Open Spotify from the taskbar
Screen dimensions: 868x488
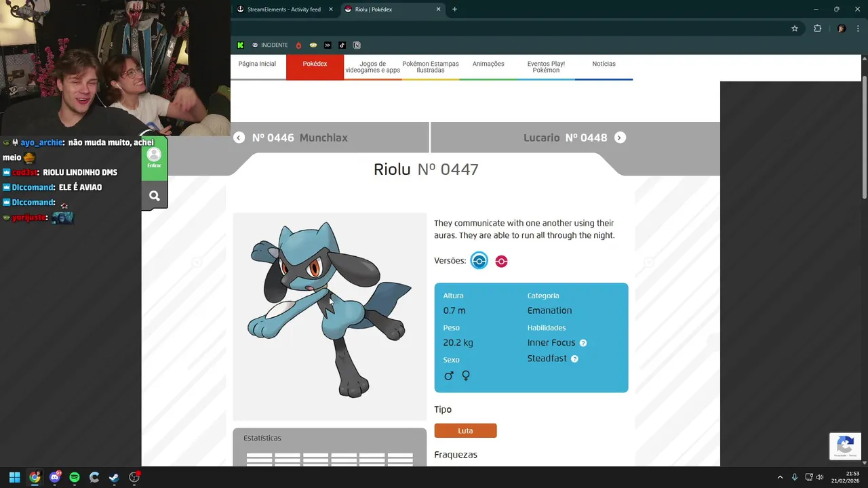tap(75, 477)
